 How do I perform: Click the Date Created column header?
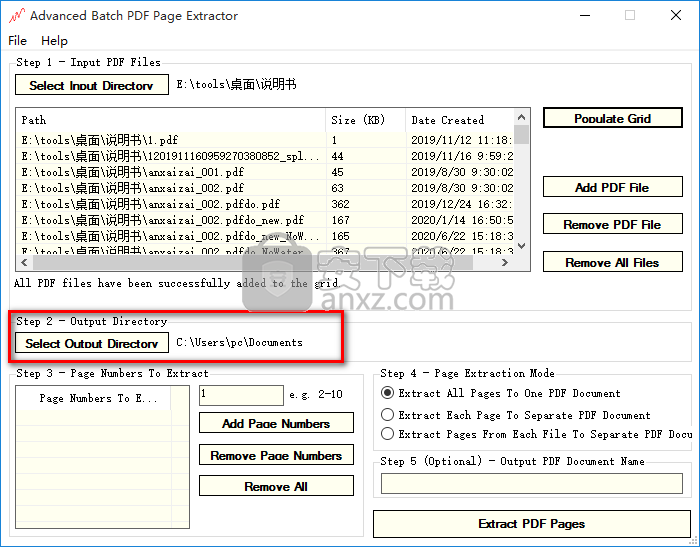click(460, 120)
